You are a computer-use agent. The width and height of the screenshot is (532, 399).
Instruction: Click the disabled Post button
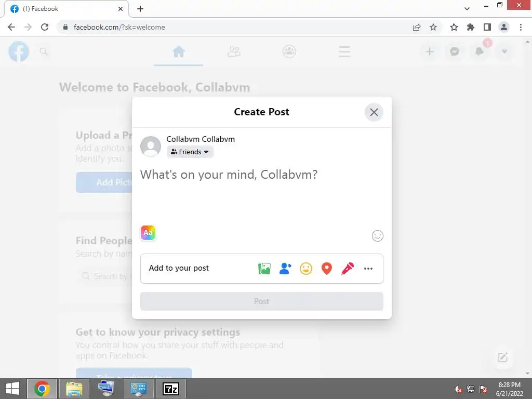pos(262,301)
